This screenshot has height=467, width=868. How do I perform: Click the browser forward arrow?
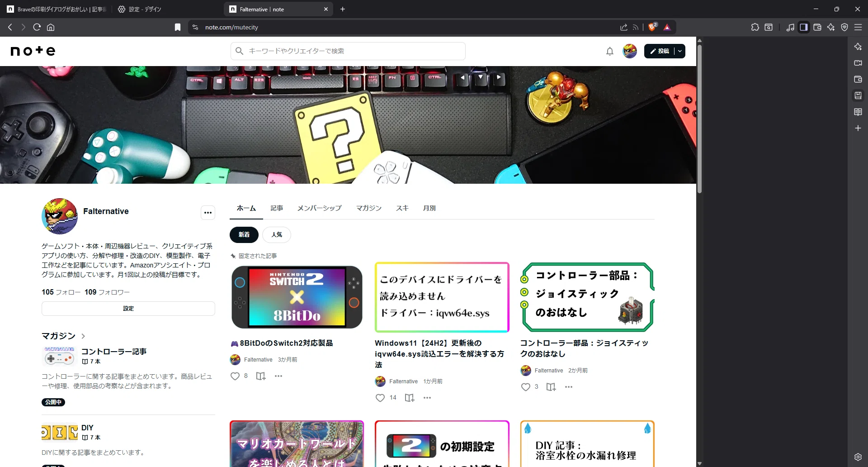[x=24, y=27]
